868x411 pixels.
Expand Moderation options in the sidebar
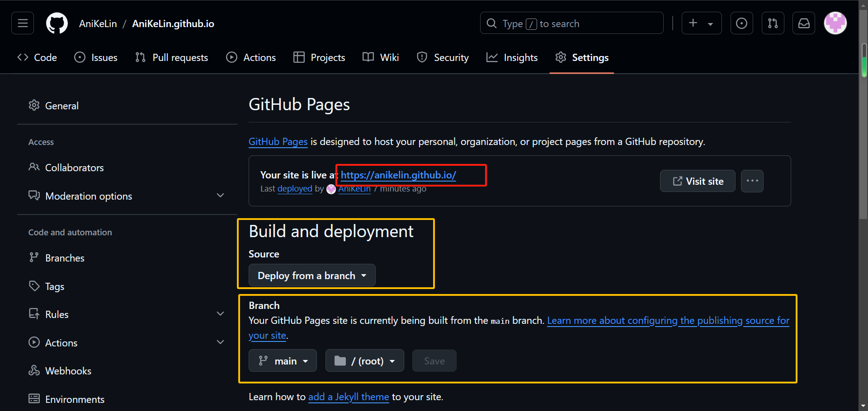point(127,196)
